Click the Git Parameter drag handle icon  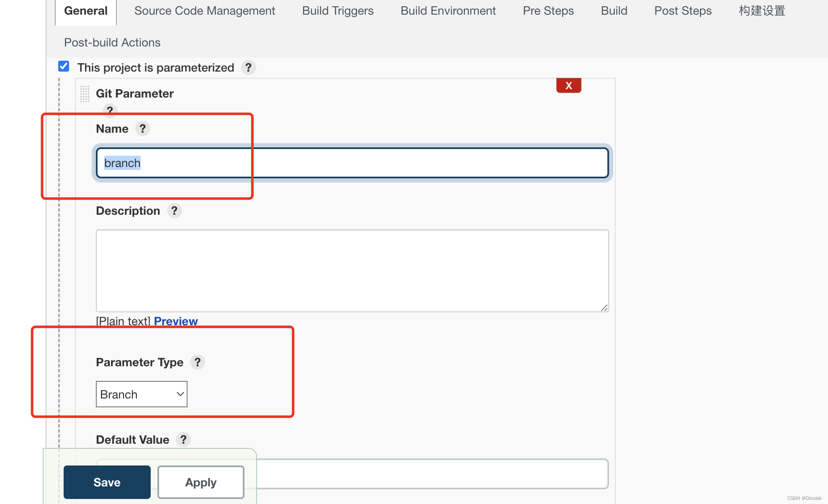point(85,93)
